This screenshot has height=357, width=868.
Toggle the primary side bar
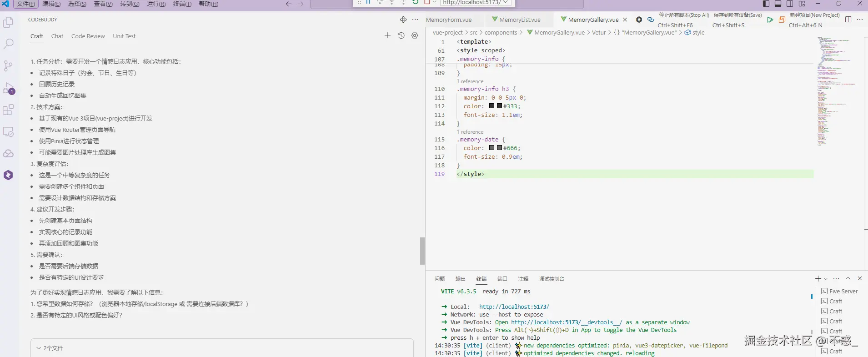[766, 4]
